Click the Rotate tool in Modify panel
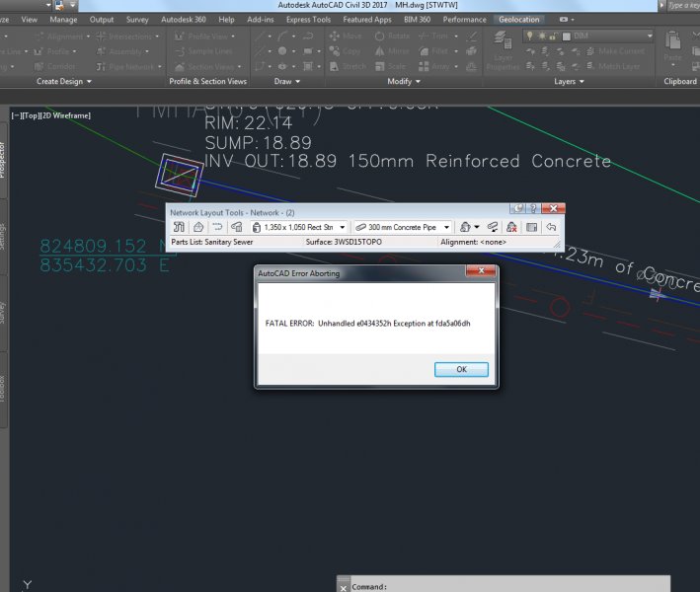Viewport: 700px width, 592px height. click(392, 37)
